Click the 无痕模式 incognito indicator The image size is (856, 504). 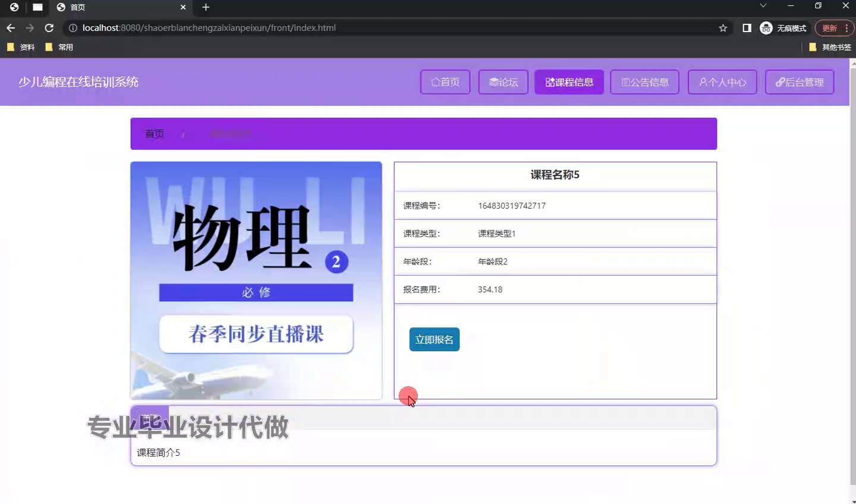783,28
